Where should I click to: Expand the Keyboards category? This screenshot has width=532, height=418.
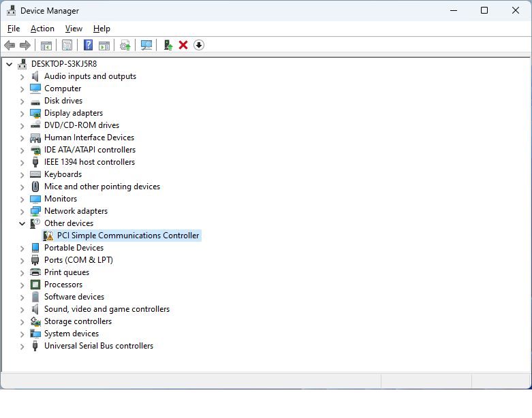(x=22, y=174)
